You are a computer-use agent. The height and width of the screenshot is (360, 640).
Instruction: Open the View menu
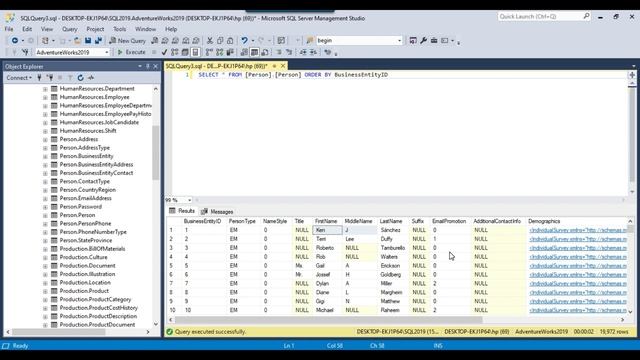click(47, 29)
